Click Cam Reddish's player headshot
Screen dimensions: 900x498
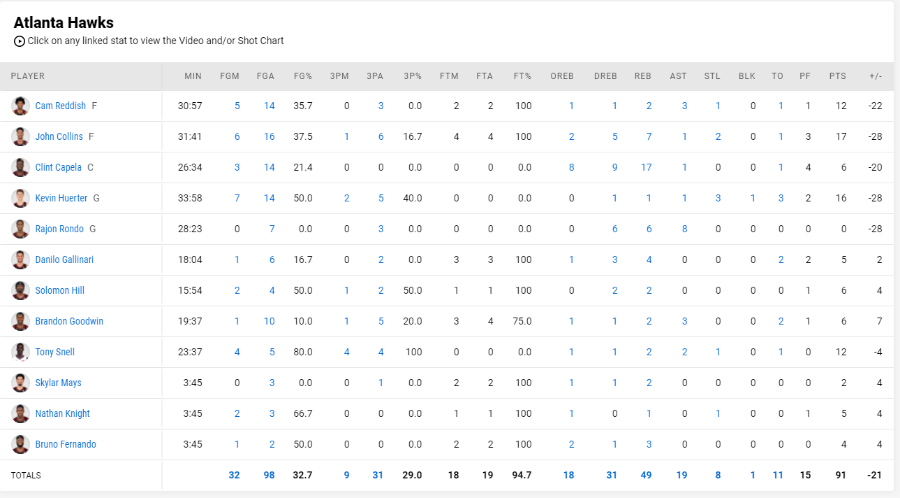[20, 106]
